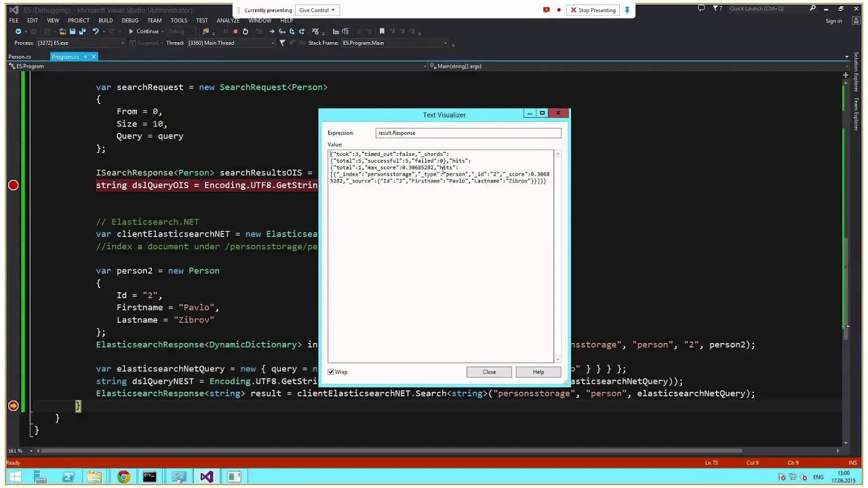Screen dimensions: 868x488
Task: Switch to the Person.cs tab
Action: [x=20, y=57]
